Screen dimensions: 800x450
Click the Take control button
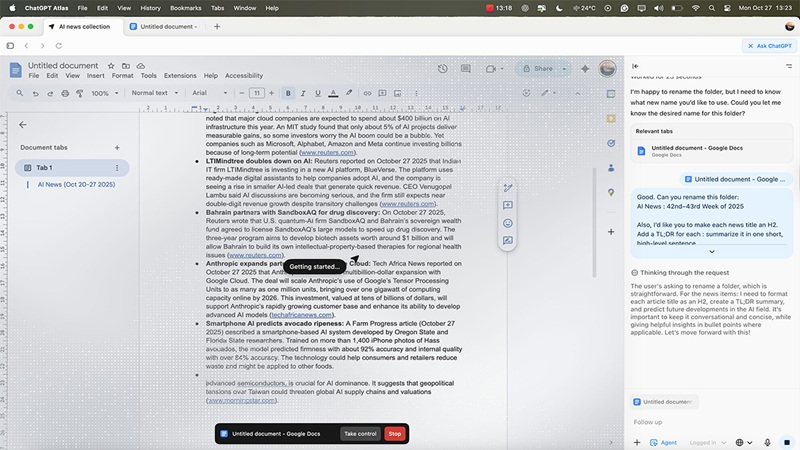359,433
